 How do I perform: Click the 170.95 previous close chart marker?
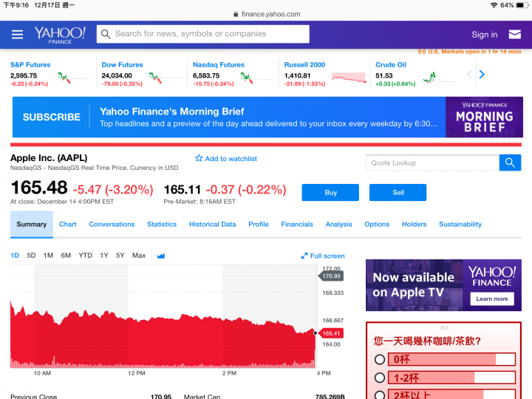331,276
